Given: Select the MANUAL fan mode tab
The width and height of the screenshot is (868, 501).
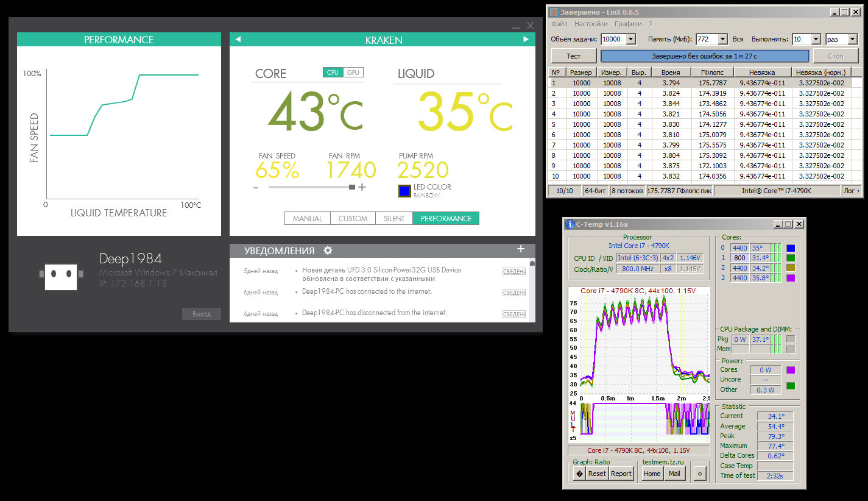Looking at the screenshot, I should (307, 218).
